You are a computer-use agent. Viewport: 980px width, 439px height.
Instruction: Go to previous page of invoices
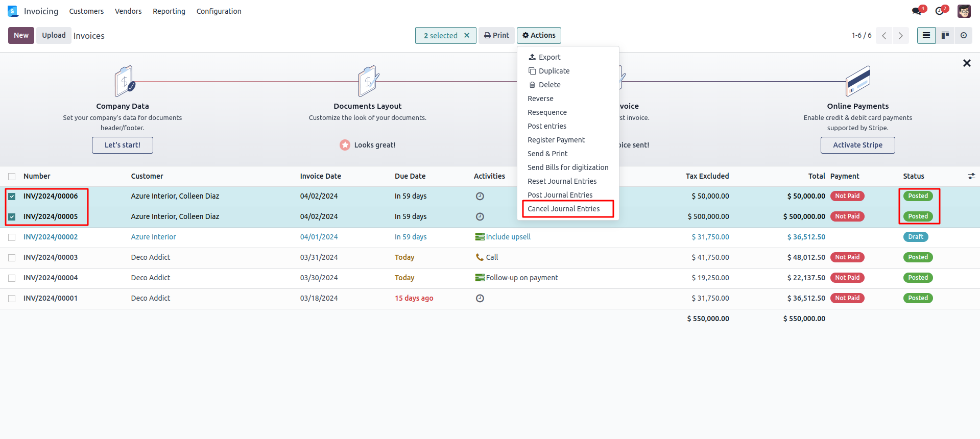pos(884,36)
